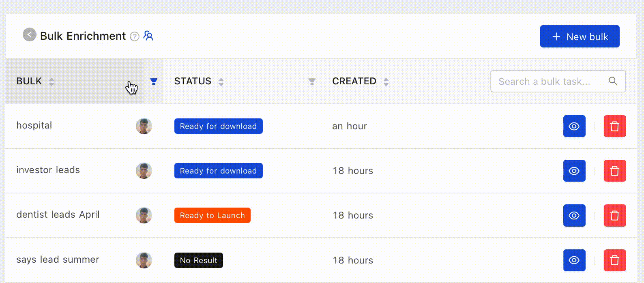Click the hospital Ready for download badge

click(x=219, y=126)
